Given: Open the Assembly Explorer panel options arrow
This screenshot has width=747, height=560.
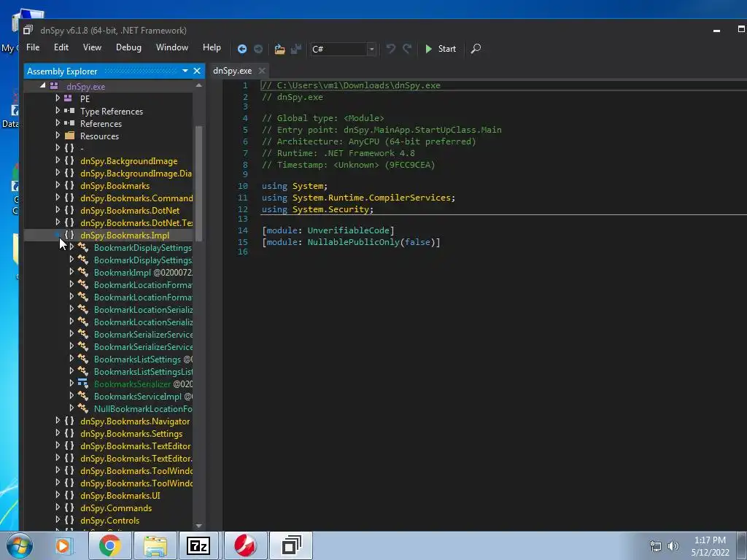Looking at the screenshot, I should [x=185, y=71].
